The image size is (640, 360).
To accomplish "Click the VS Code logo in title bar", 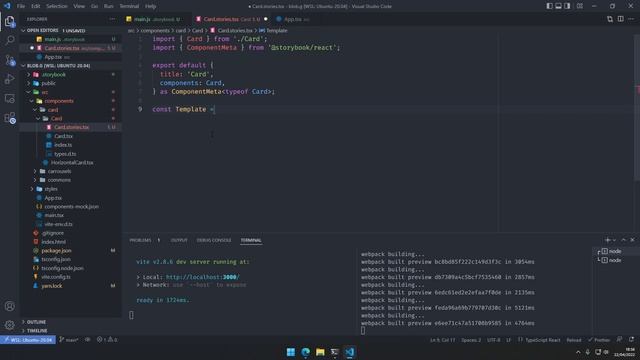I will [x=7, y=6].
